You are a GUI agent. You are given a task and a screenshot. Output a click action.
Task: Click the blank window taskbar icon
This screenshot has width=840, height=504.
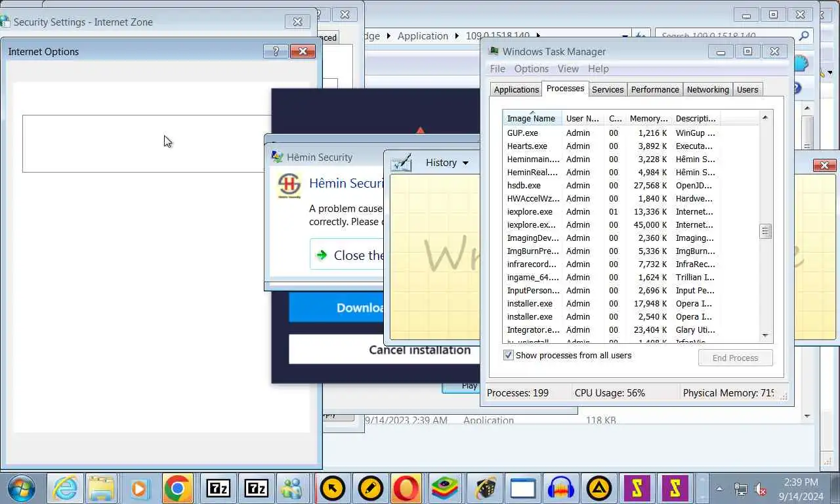coord(522,488)
